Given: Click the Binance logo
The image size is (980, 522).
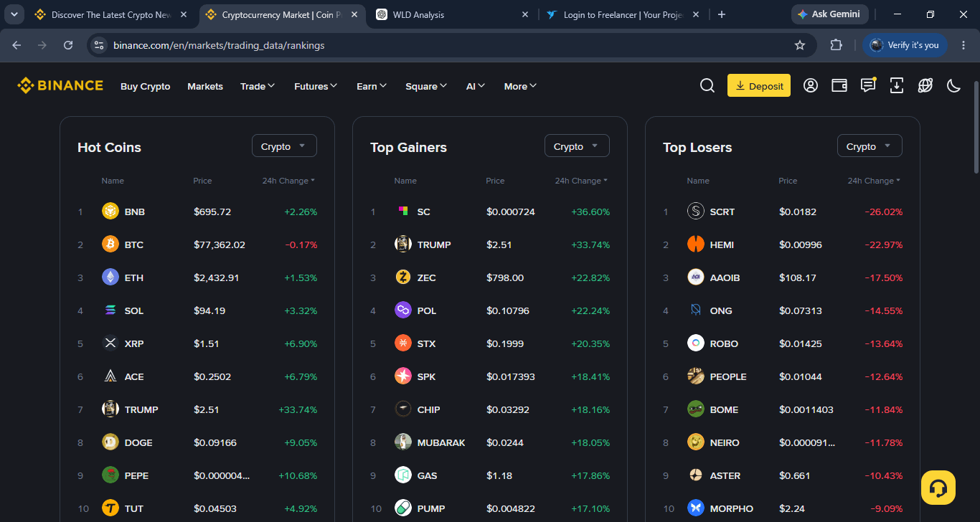Looking at the screenshot, I should (x=60, y=86).
